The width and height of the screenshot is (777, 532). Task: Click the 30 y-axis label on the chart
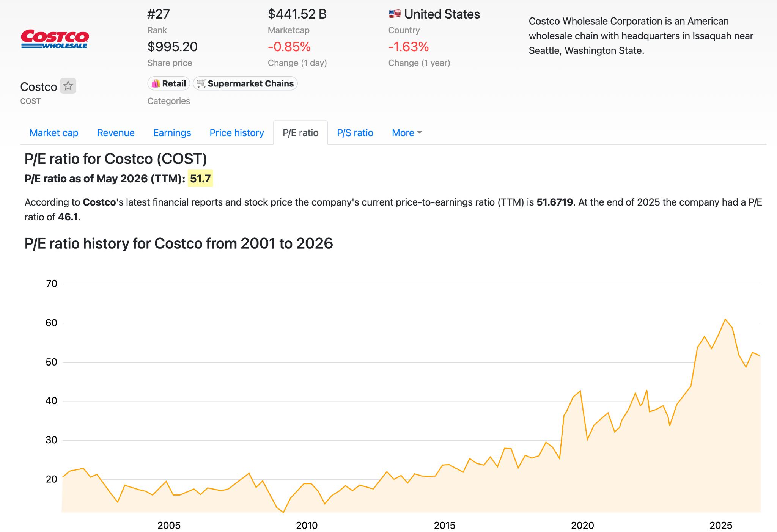[x=52, y=440]
